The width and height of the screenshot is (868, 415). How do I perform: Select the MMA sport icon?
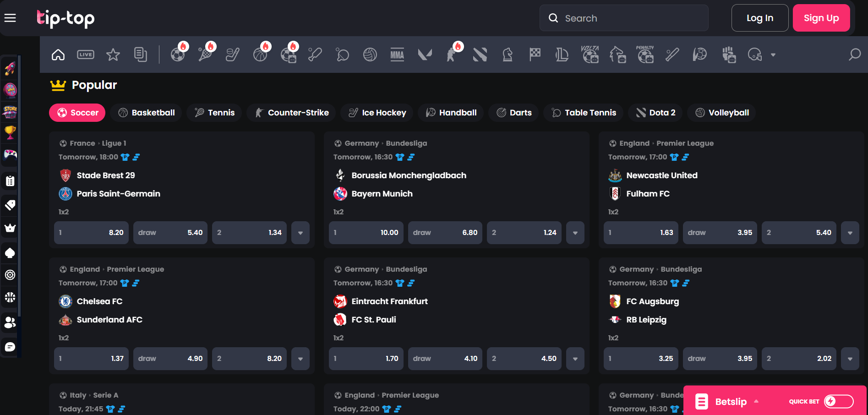(398, 55)
